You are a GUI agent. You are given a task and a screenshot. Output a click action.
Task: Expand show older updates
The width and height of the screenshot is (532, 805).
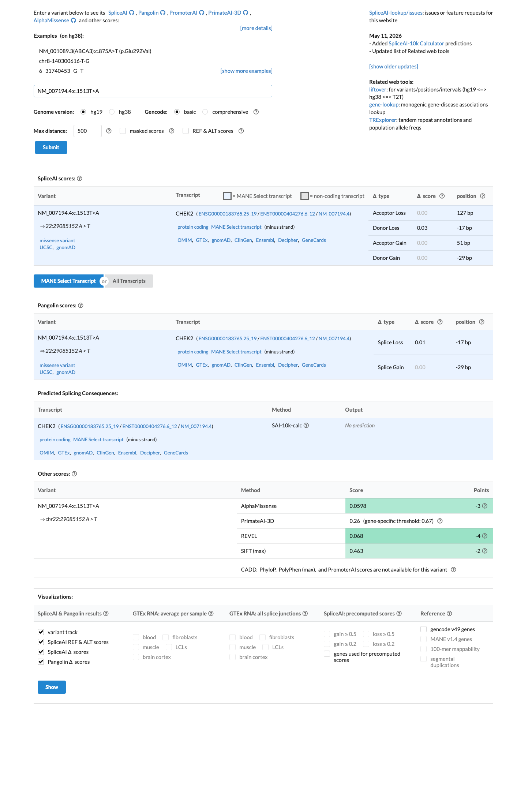point(393,67)
